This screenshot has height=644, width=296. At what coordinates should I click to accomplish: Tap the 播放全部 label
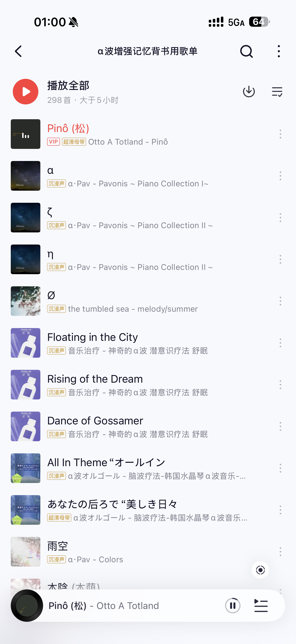(68, 86)
